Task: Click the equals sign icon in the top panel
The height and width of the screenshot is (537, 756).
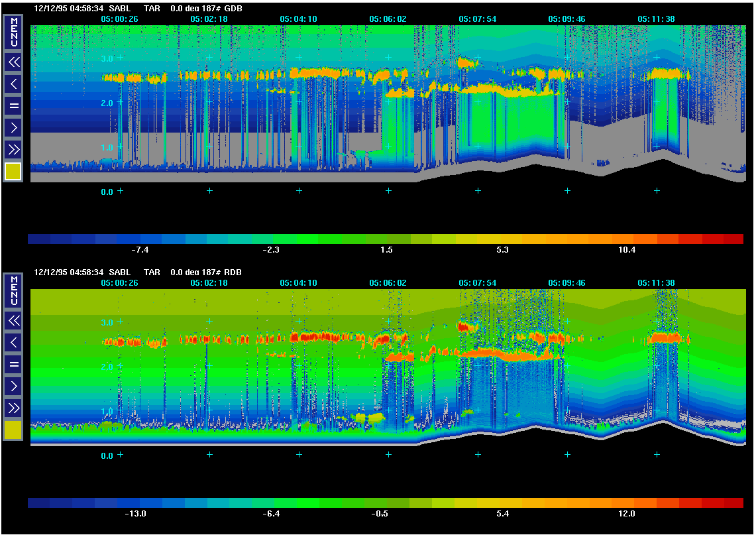Action: pyautogui.click(x=13, y=105)
